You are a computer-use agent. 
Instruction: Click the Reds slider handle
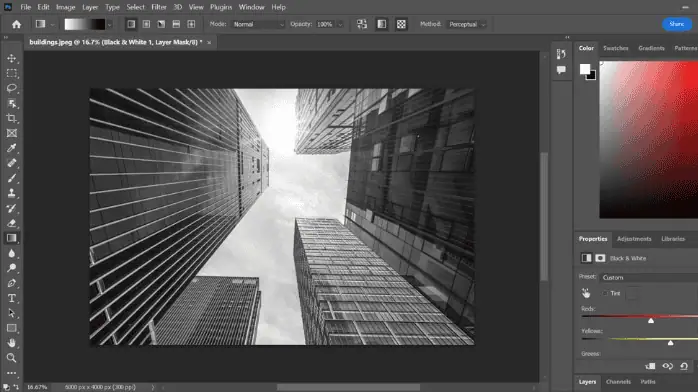[651, 320]
